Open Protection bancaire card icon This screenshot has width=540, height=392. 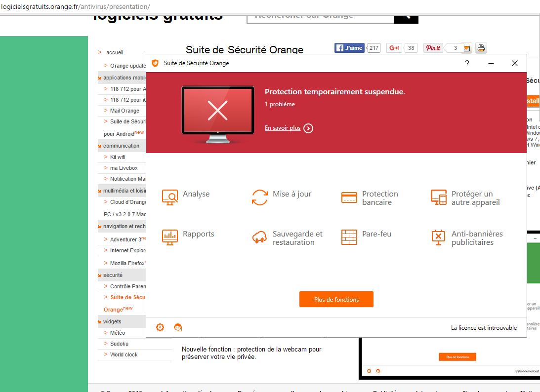(349, 197)
